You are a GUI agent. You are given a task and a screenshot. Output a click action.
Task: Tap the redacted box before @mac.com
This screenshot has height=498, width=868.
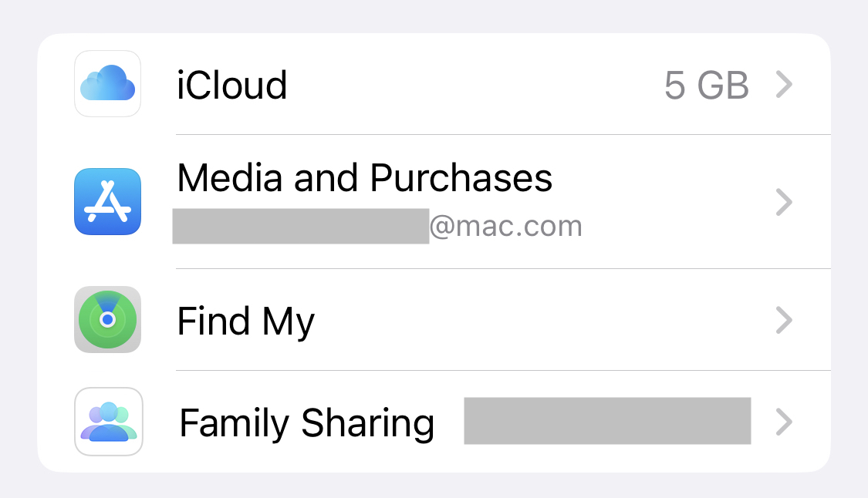click(301, 226)
